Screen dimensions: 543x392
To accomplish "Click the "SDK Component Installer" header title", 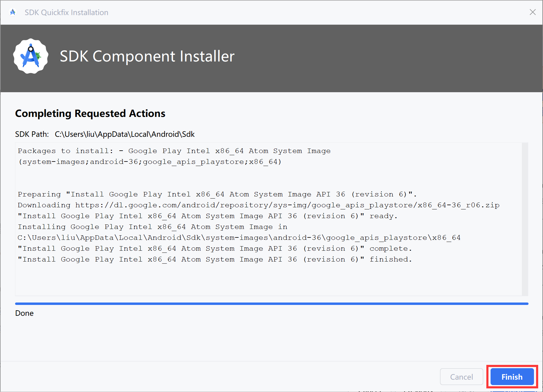I will [147, 56].
